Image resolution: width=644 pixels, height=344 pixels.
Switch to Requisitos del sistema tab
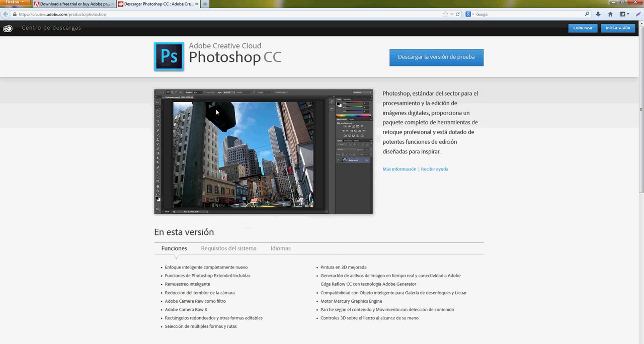pos(228,248)
